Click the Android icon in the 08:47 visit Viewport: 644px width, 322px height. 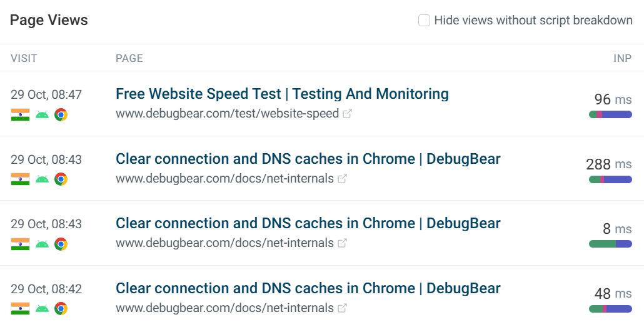42,114
